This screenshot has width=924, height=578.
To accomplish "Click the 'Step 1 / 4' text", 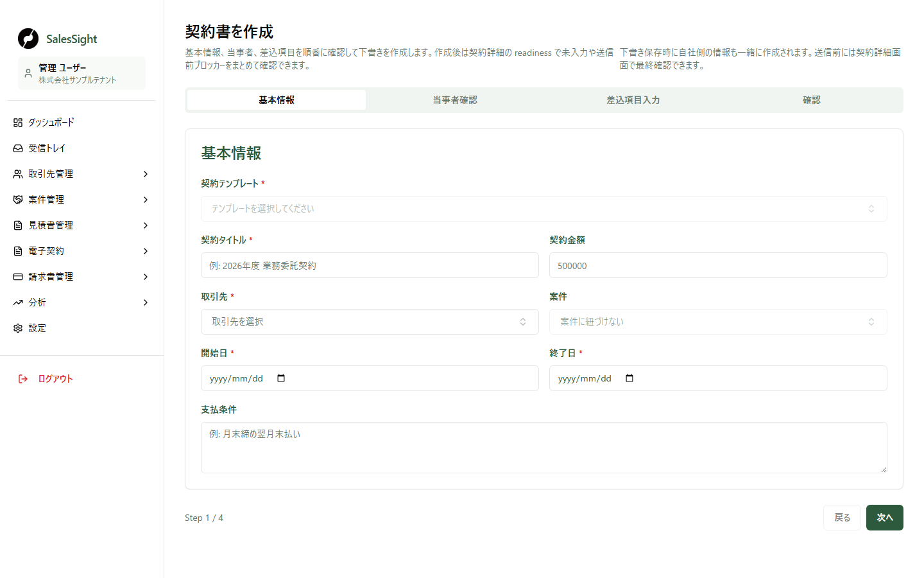I will point(204,518).
